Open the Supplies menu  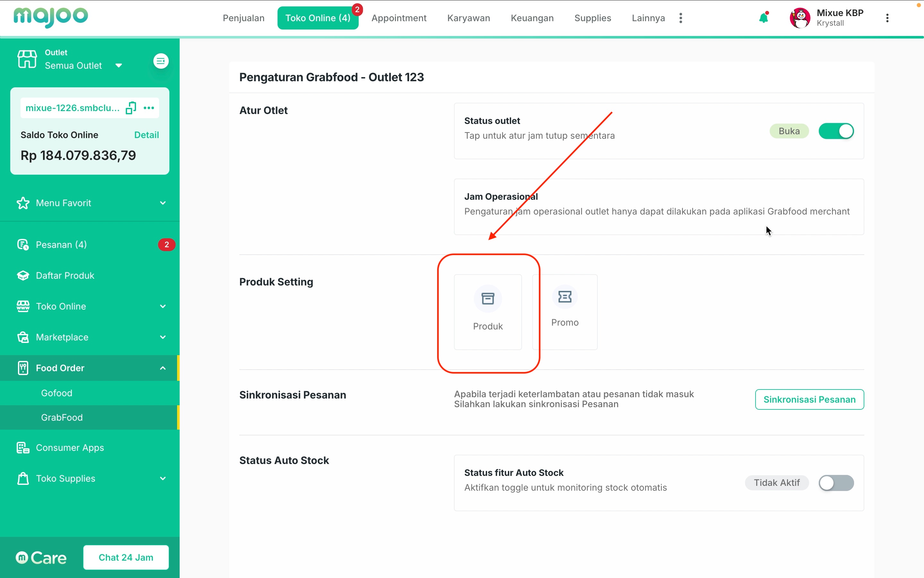[593, 18]
